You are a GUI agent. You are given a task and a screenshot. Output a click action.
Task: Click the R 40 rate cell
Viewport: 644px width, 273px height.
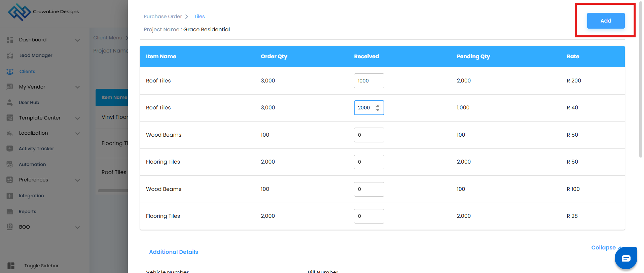[572, 108]
